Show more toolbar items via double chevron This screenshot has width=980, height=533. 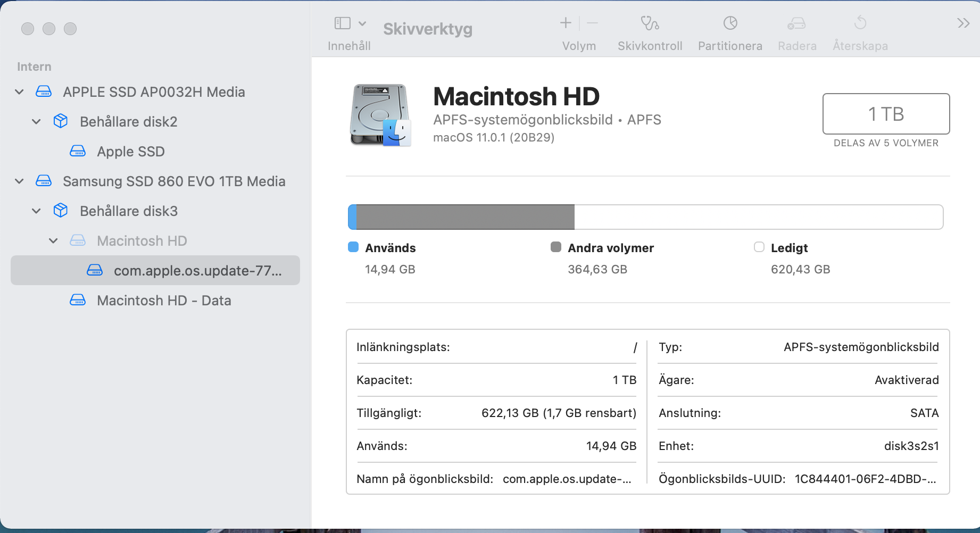pos(963,23)
